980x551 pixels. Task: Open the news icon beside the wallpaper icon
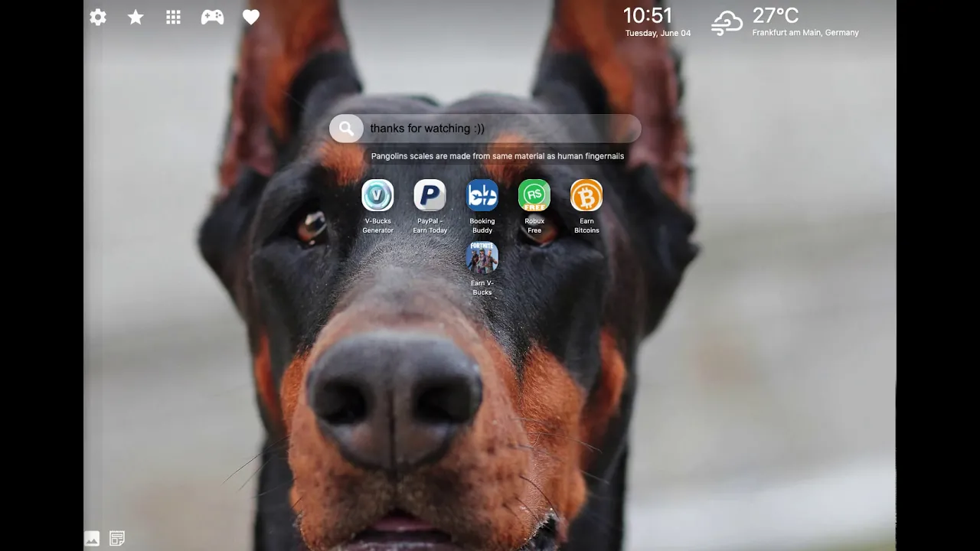point(117,539)
